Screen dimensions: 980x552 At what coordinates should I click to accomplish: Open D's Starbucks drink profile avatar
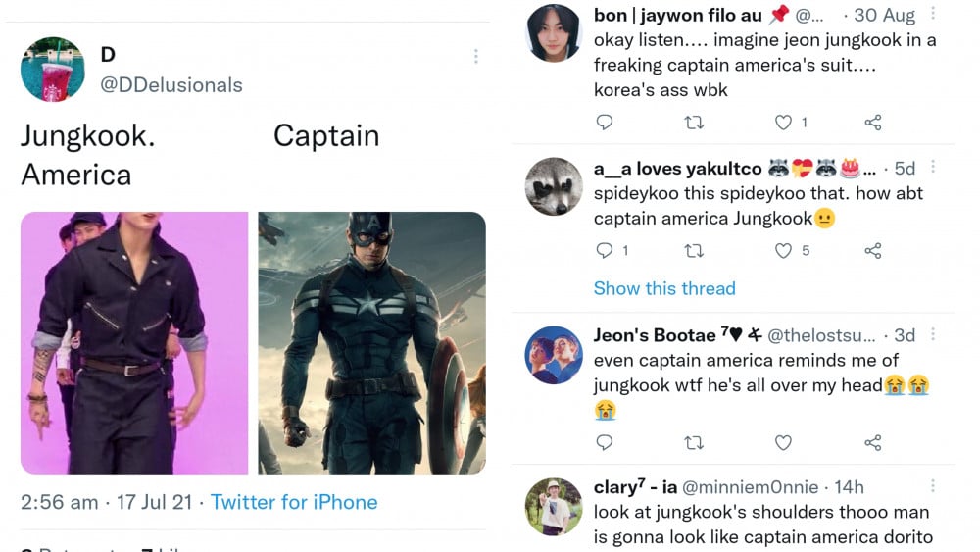pos(53,70)
